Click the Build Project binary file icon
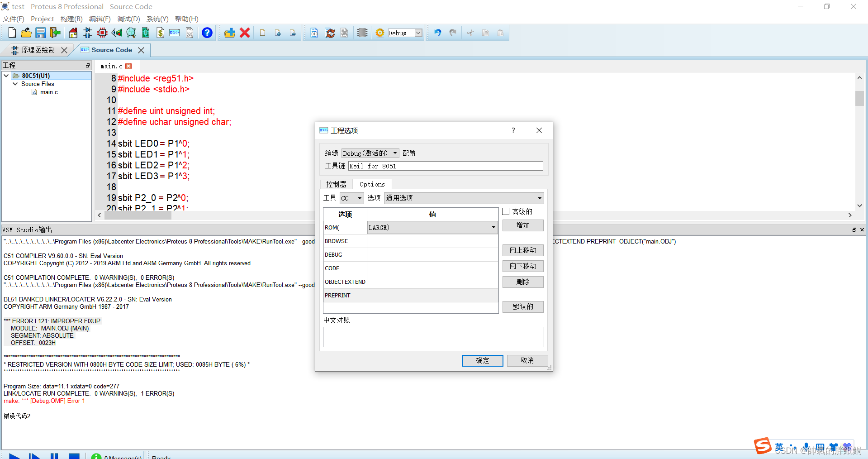Screen dimensions: 868x459 click(314, 33)
